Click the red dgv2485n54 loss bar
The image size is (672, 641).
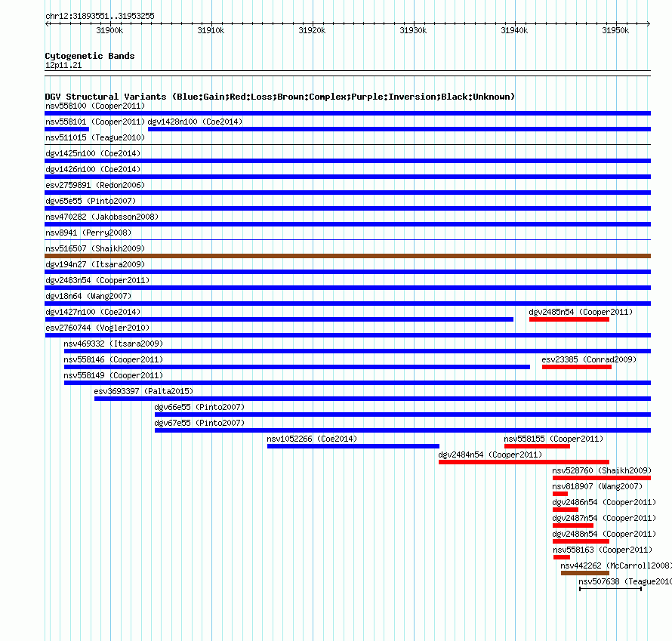[569, 319]
